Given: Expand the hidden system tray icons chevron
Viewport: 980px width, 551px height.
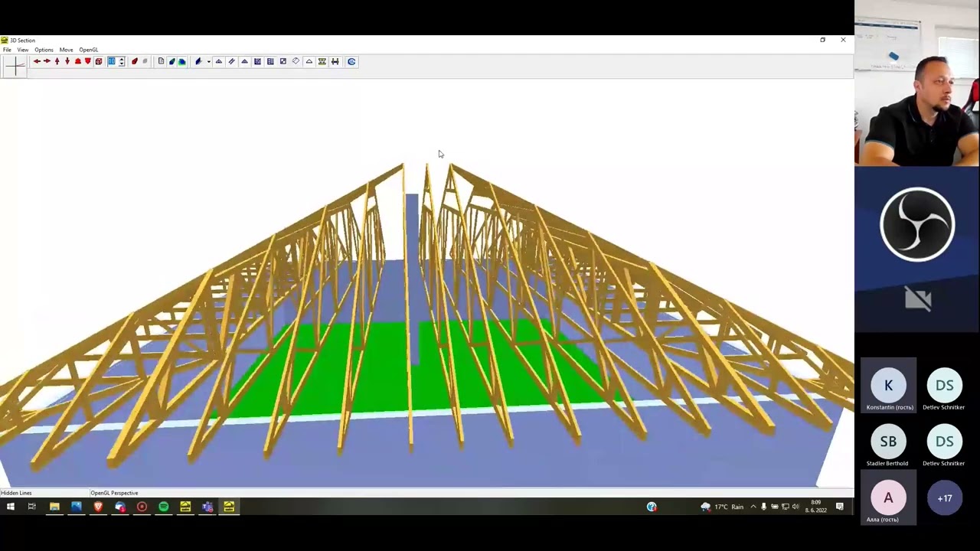Looking at the screenshot, I should pos(753,507).
